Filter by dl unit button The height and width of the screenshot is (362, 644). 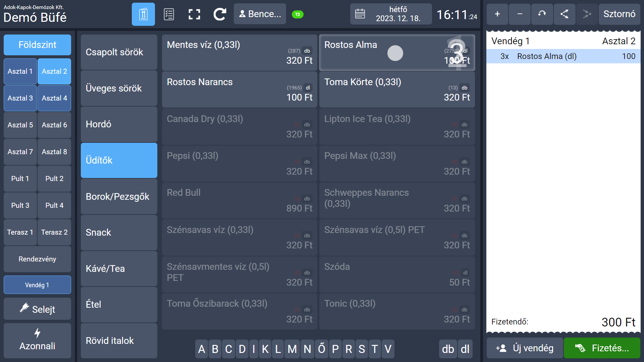(x=465, y=349)
